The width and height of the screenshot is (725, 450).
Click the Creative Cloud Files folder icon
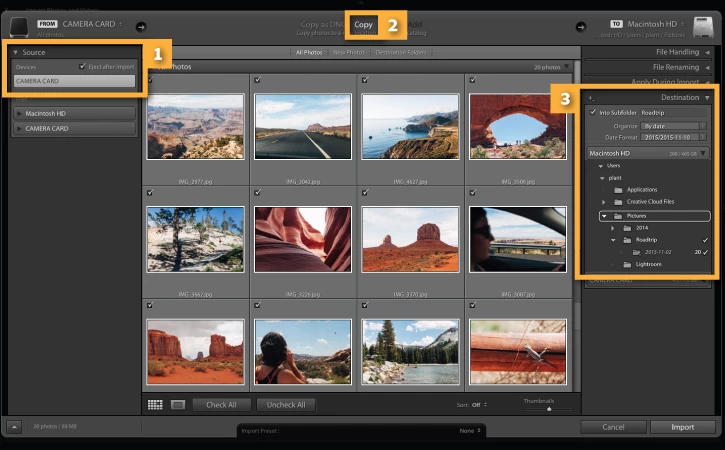[x=618, y=202]
